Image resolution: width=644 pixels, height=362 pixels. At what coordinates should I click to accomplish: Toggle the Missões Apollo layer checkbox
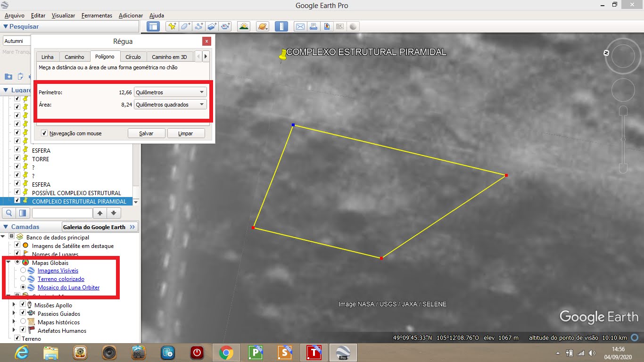click(x=23, y=305)
